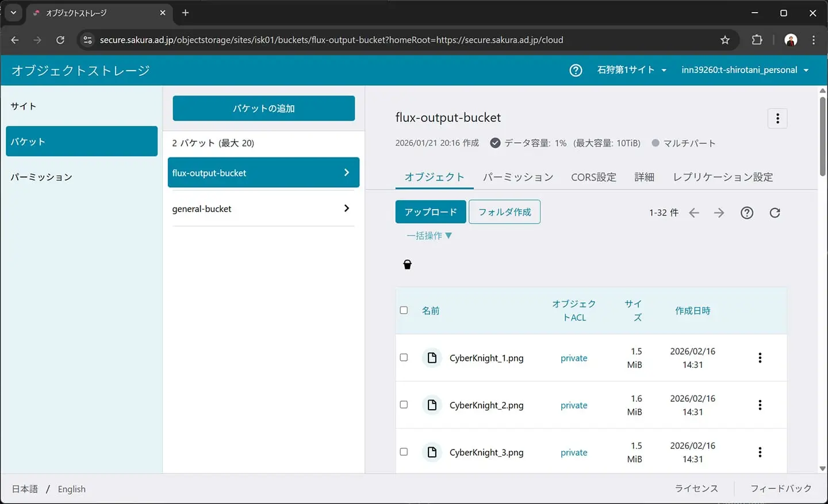Screen dimensions: 828x504
Task: Expand the 石狩第1サイト site dropdown
Action: click(x=631, y=70)
